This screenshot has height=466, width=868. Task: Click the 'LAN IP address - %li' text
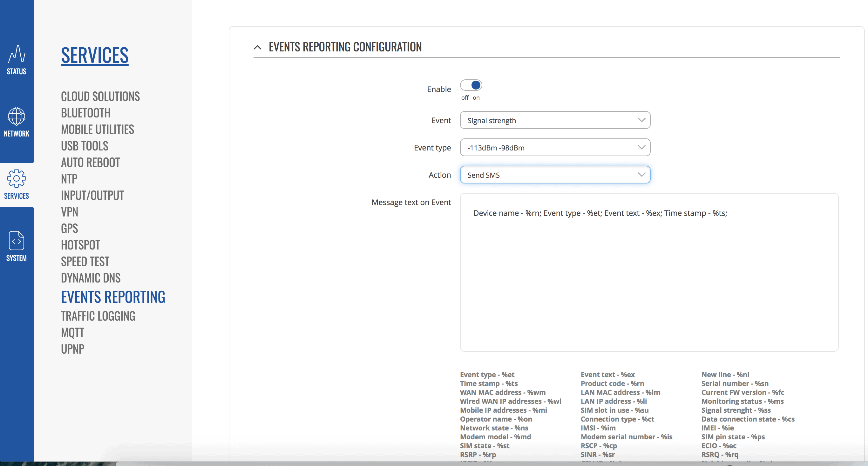coord(614,401)
